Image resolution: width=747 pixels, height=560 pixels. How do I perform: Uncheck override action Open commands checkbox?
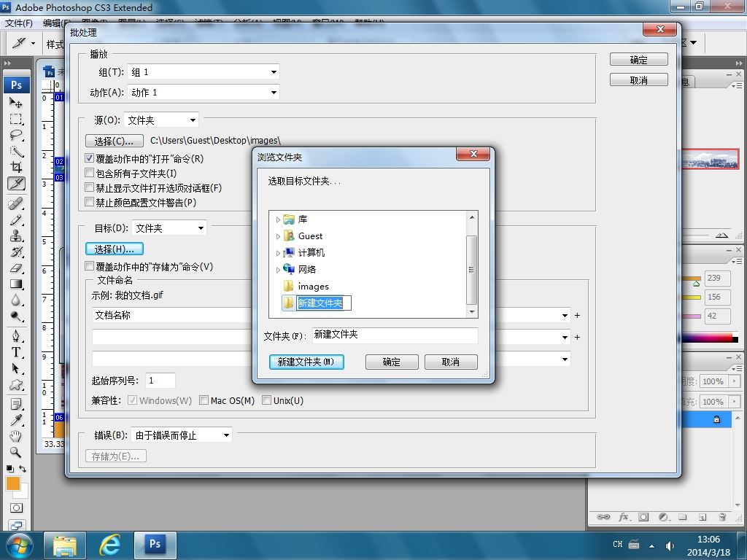pyautogui.click(x=89, y=158)
